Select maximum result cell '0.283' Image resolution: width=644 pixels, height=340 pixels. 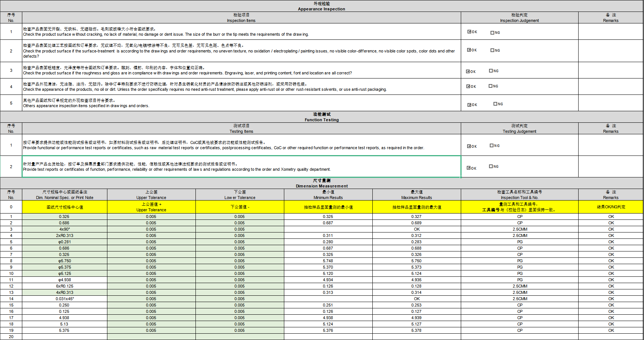(x=417, y=242)
